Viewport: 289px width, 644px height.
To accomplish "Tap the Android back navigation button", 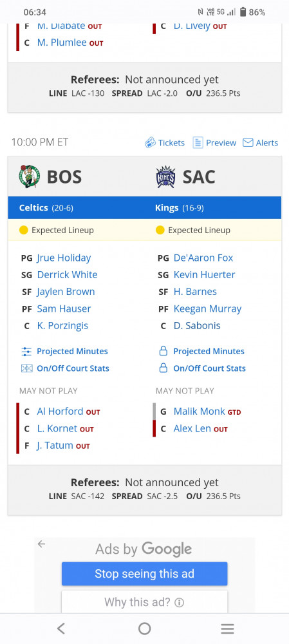I will [61, 629].
